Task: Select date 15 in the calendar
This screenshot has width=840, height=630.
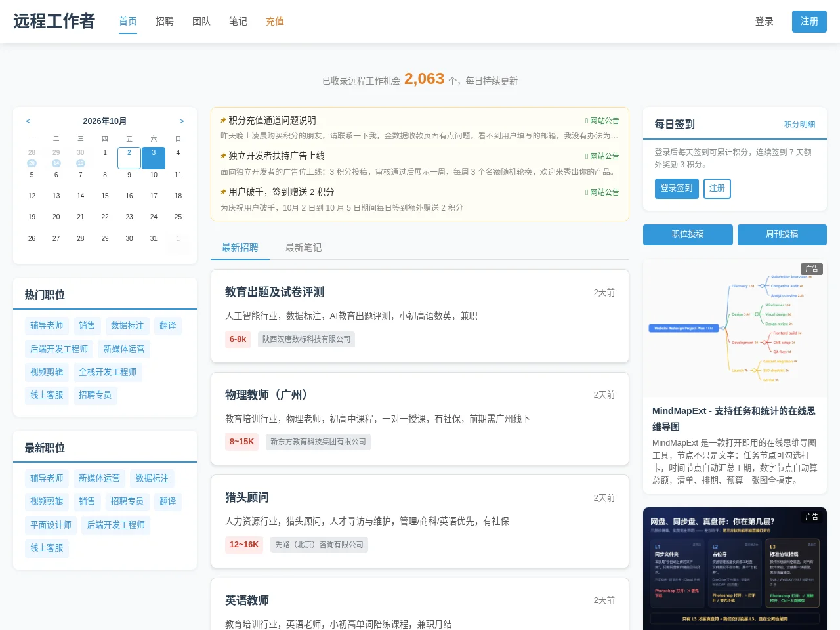Action: pyautogui.click(x=105, y=196)
